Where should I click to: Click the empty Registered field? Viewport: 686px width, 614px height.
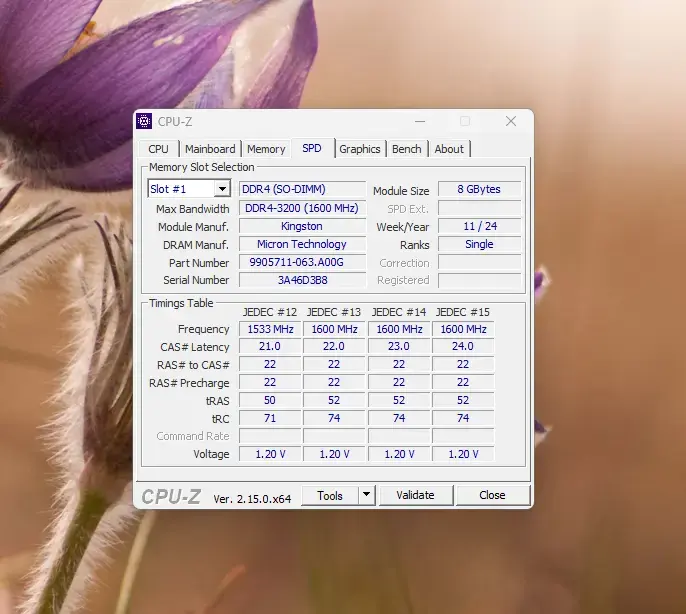point(480,280)
